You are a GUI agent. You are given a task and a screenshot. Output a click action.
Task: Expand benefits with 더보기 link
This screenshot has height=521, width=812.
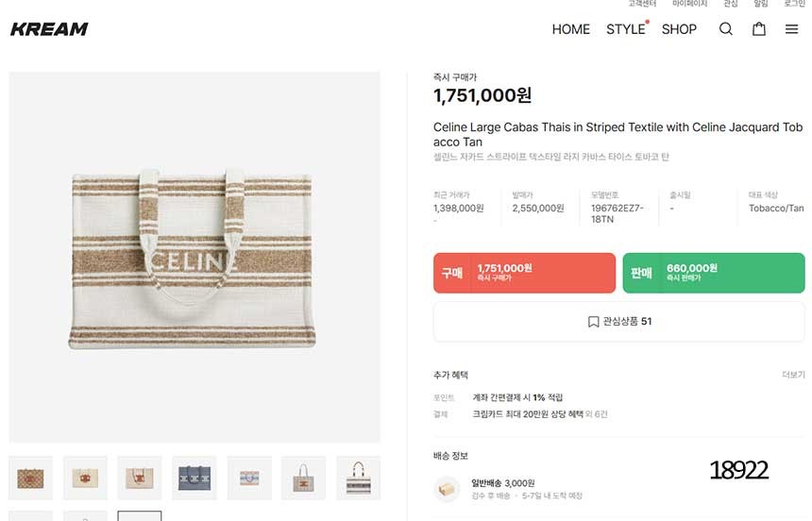793,375
